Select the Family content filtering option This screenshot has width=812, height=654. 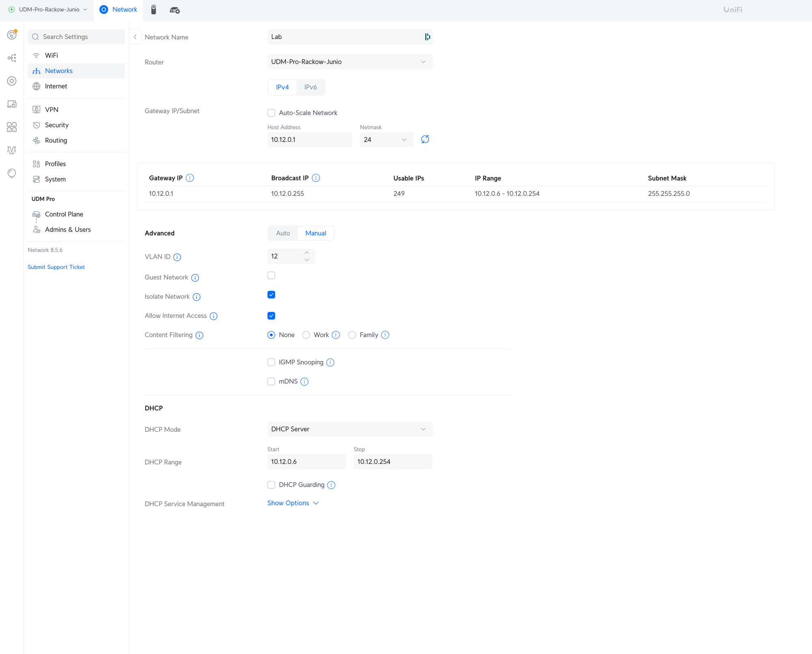352,335
